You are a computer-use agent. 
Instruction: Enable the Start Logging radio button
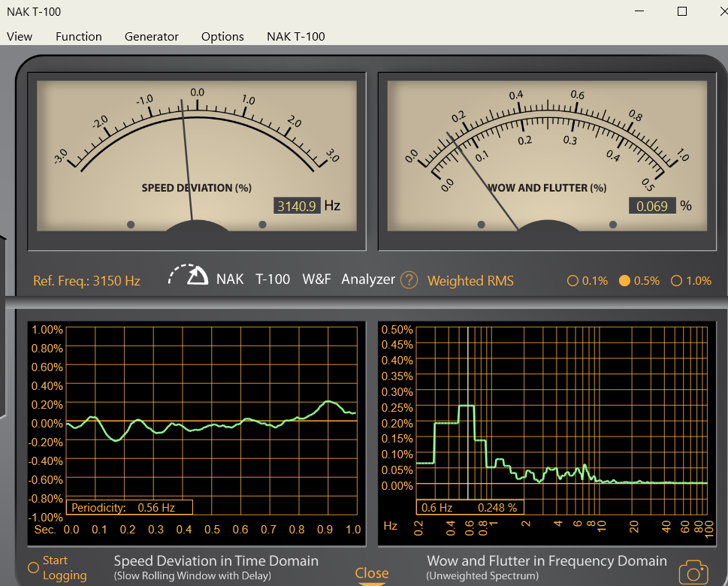tap(33, 567)
